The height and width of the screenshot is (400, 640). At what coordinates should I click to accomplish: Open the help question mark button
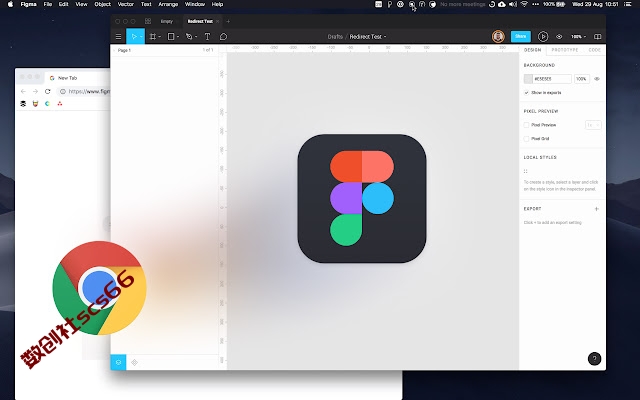pos(594,358)
